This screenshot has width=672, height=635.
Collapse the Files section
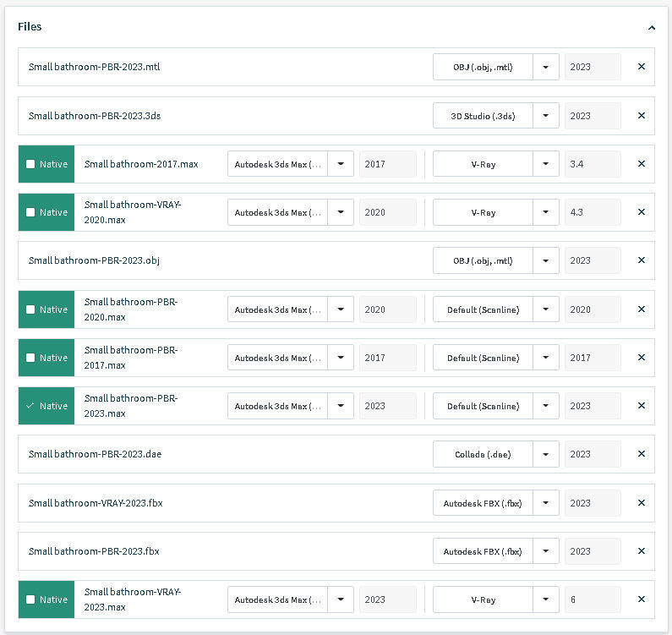(651, 27)
